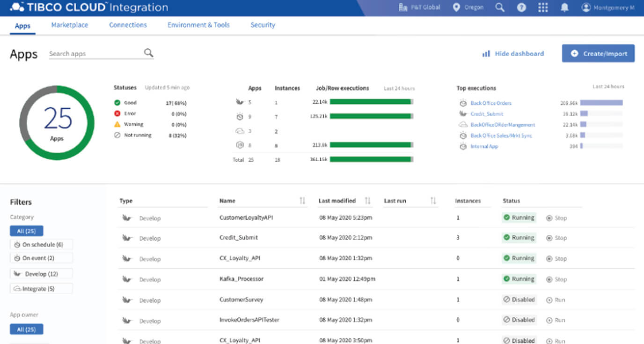Image resolution: width=644 pixels, height=344 pixels.
Task: Open the Marketplace tab
Action: 70,25
